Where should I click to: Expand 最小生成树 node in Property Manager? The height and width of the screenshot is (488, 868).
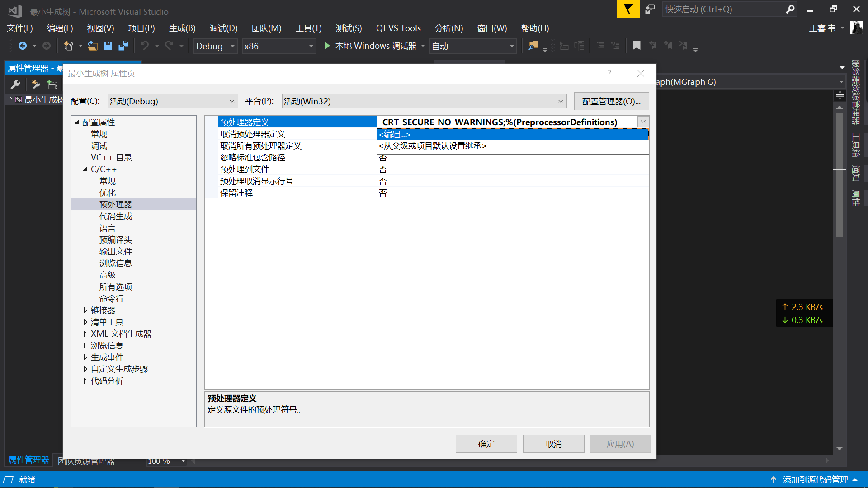11,99
